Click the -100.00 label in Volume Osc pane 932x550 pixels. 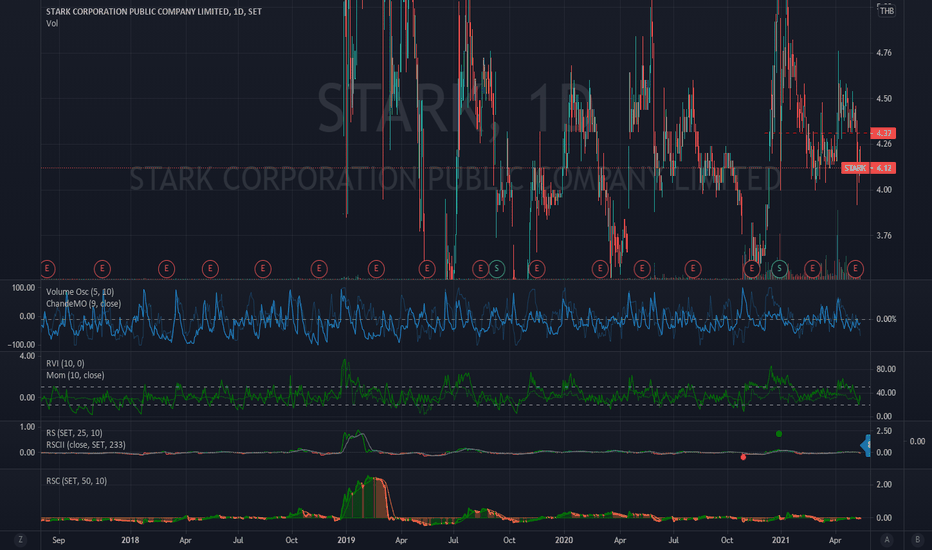click(x=21, y=345)
